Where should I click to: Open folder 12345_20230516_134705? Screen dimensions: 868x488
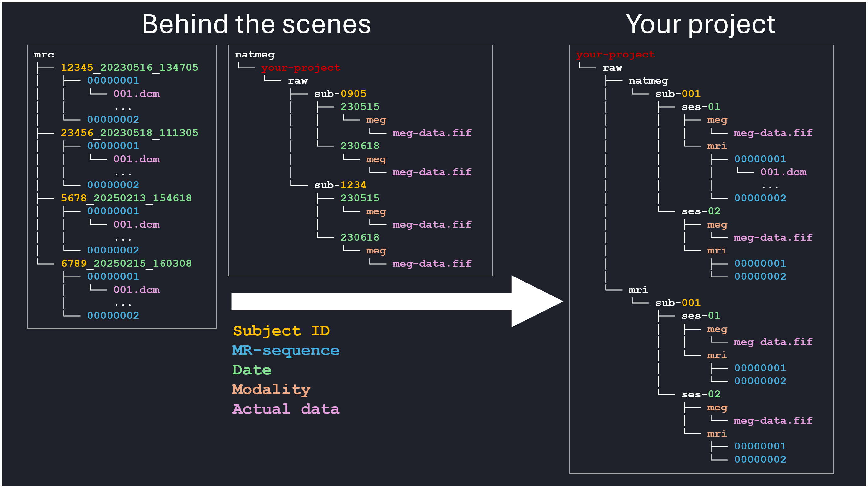pos(130,67)
